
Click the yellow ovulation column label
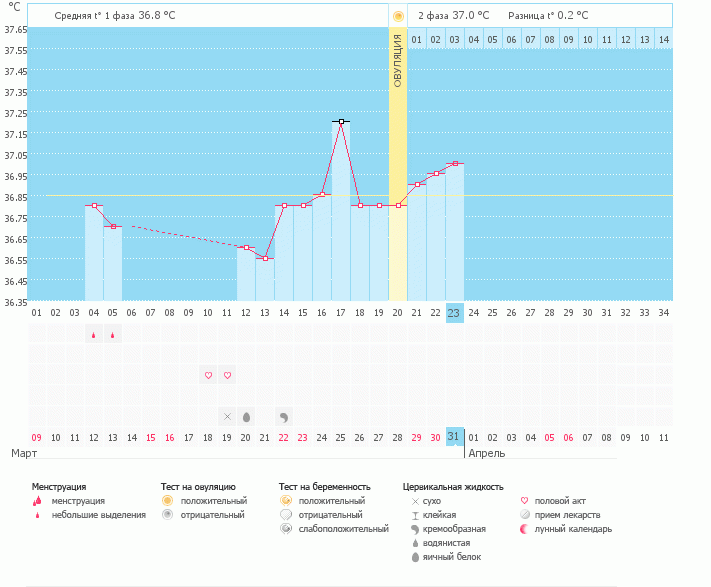point(398,60)
